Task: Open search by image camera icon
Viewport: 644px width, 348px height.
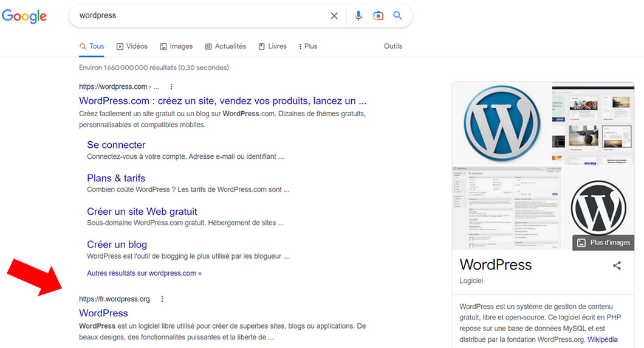Action: point(378,16)
